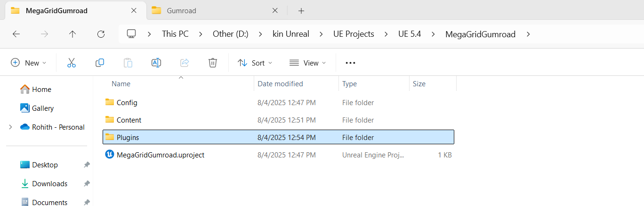Select MegaGridGumroad.uproject file name
Viewport: 644px width, 206px height.
tap(161, 155)
